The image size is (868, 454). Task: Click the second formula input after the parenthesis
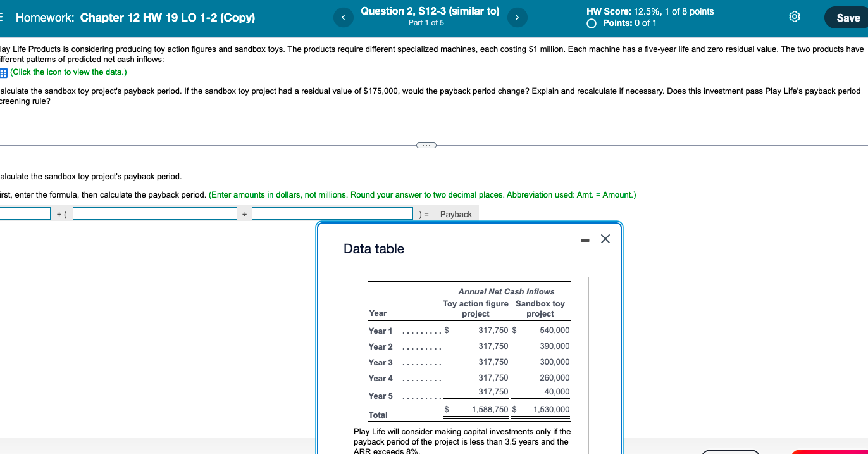coord(155,214)
